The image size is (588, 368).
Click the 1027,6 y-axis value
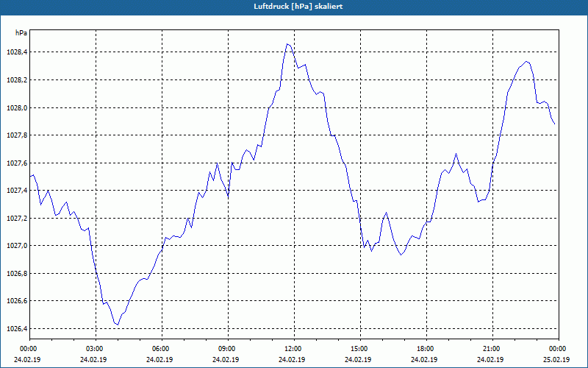click(x=17, y=163)
